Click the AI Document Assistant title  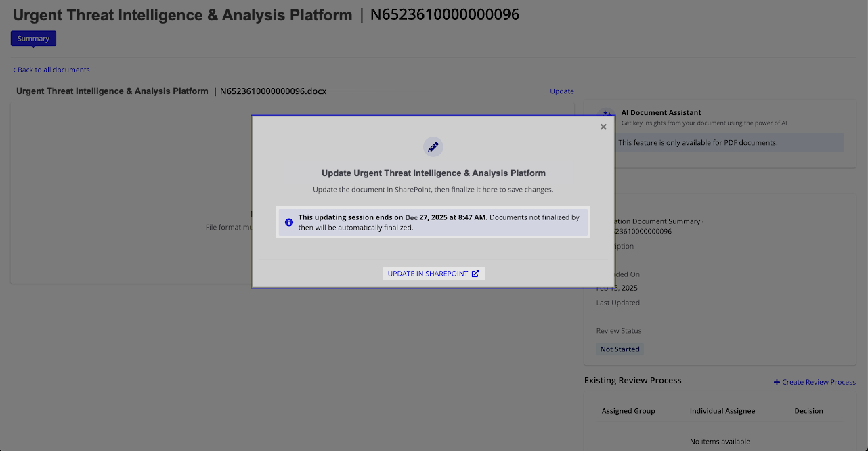click(661, 113)
